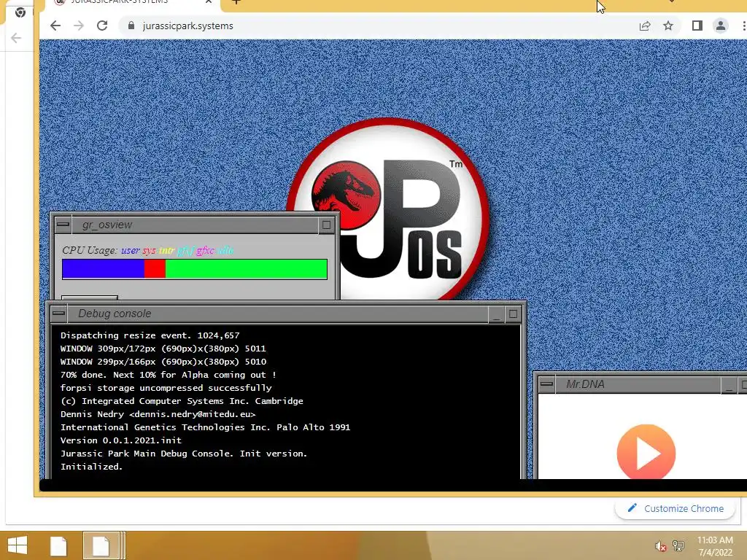Click the green CPU usage bar segment

[x=246, y=269]
